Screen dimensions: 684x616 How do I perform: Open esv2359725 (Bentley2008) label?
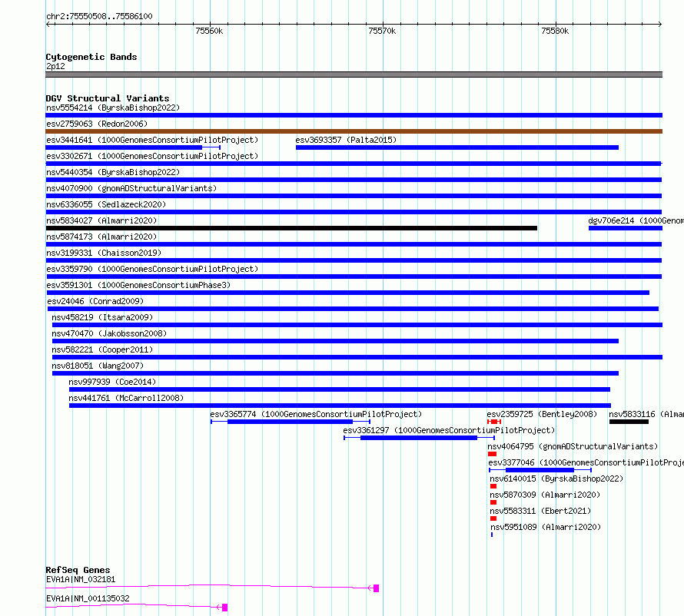(543, 414)
